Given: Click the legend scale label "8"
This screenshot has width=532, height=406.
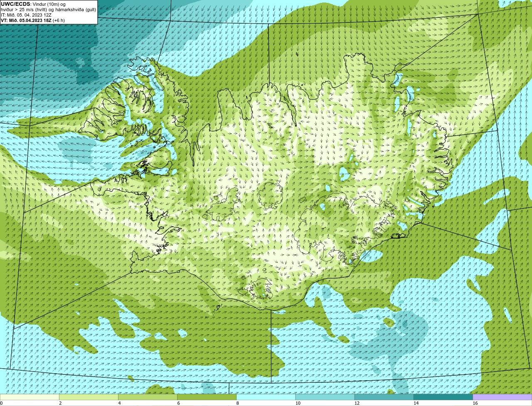Looking at the screenshot, I should click(237, 403).
